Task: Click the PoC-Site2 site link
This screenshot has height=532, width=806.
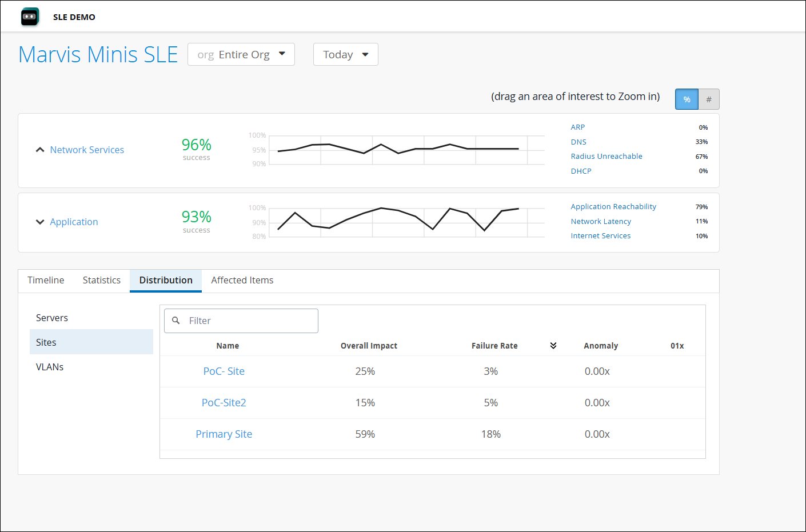Action: click(224, 402)
